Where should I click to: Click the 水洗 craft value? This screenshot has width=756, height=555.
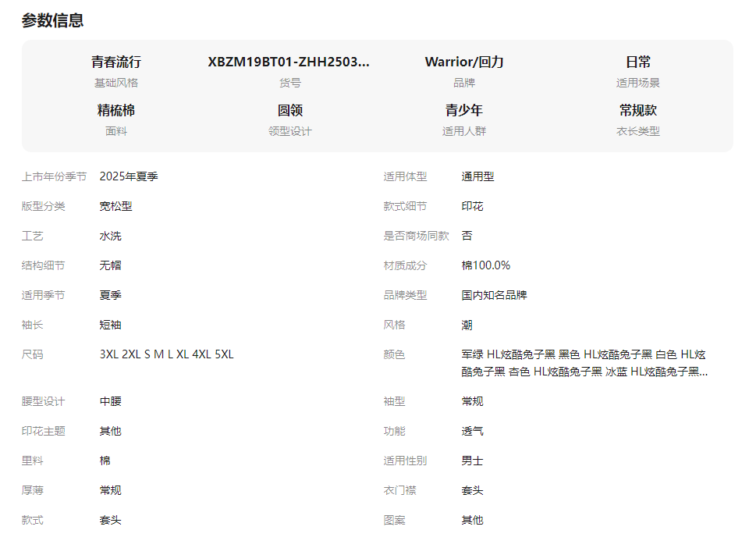[x=110, y=236]
